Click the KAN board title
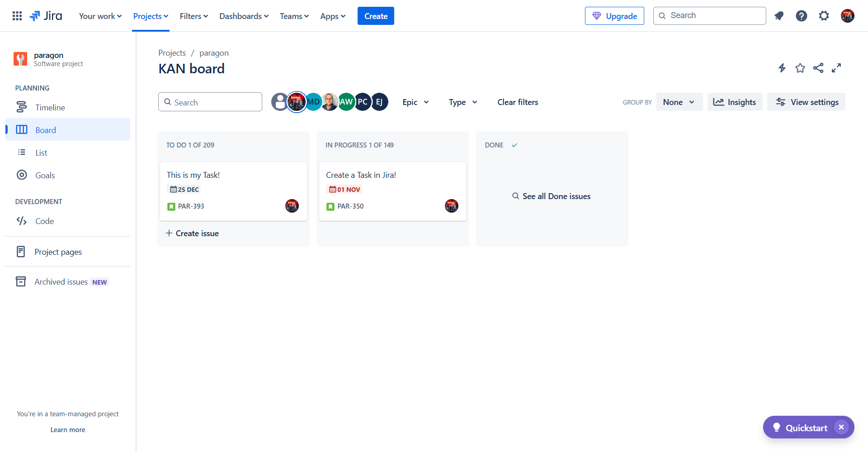 [191, 69]
